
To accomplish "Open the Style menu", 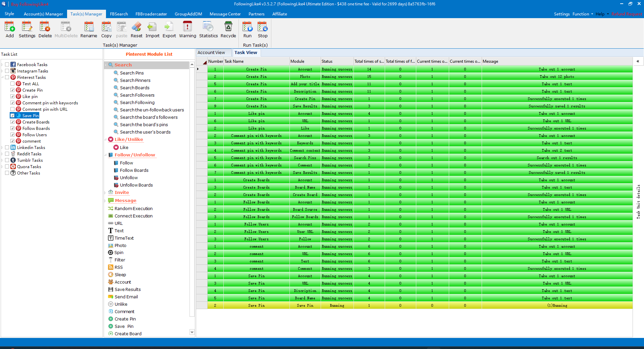I will 9,14.
